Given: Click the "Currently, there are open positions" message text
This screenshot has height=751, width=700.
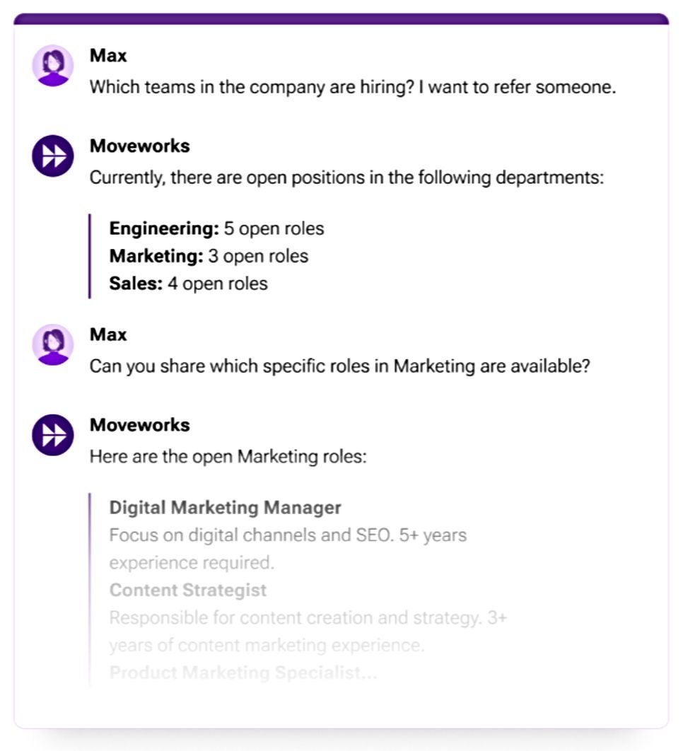Looking at the screenshot, I should (346, 177).
